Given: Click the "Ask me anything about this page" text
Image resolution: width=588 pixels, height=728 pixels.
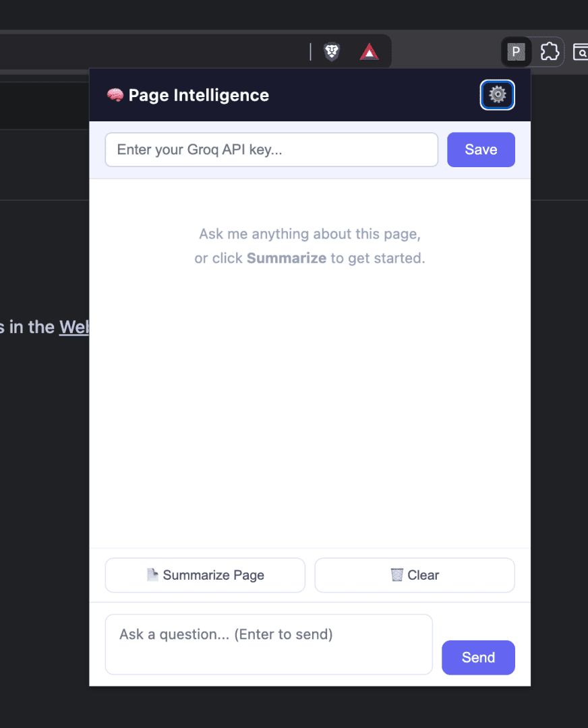Looking at the screenshot, I should point(310,234).
